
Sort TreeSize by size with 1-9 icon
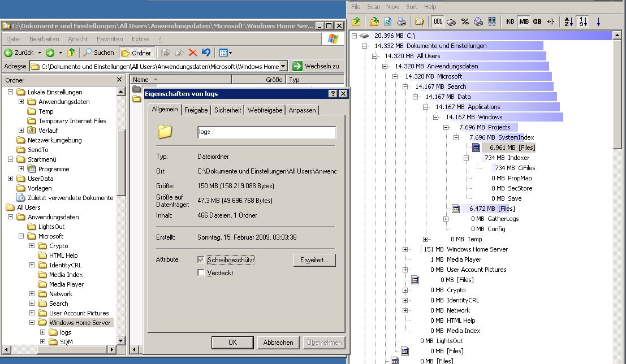583,21
